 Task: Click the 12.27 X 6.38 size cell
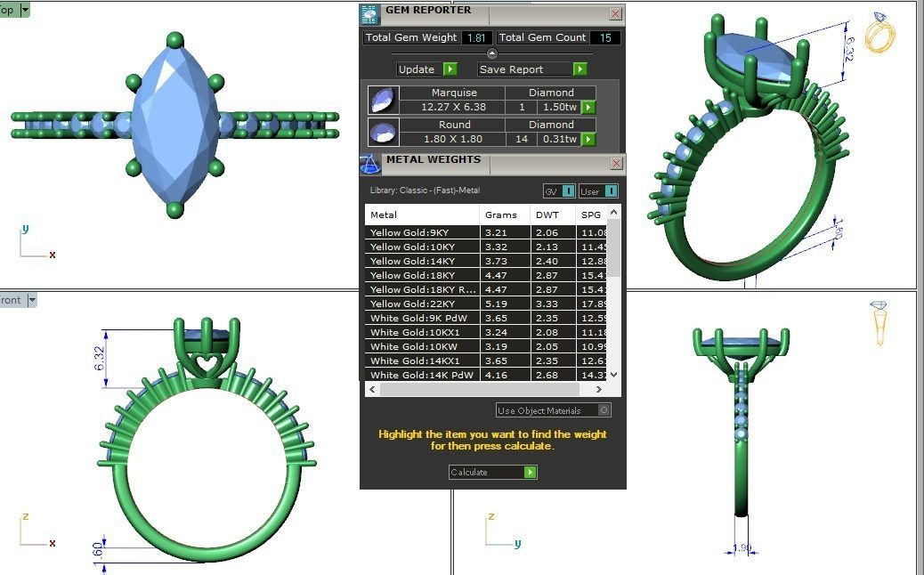click(453, 107)
